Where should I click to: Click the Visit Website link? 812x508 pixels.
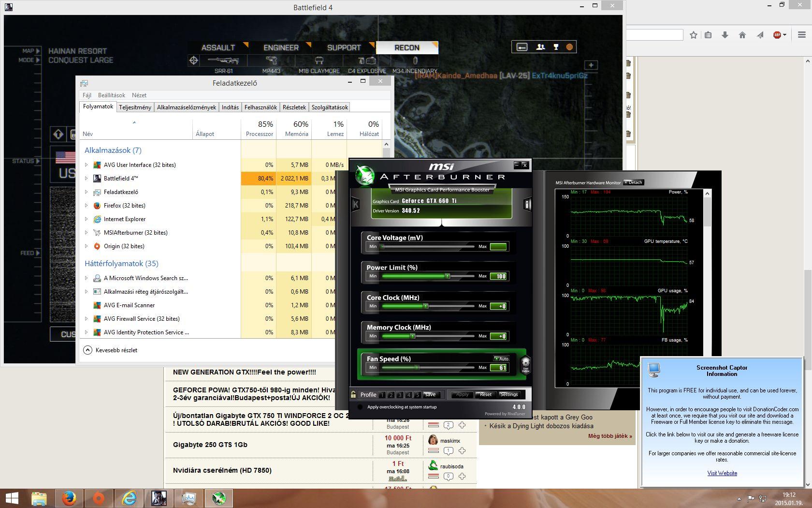click(x=722, y=473)
